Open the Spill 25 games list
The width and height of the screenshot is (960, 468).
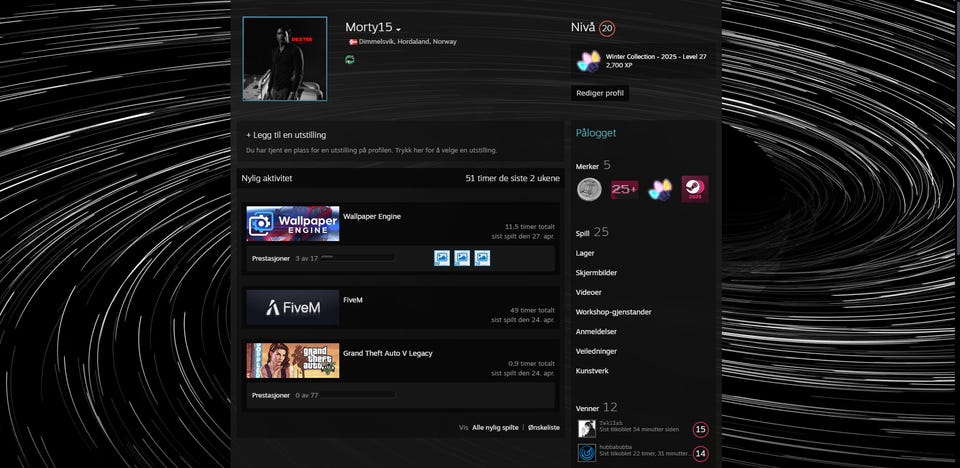click(593, 233)
